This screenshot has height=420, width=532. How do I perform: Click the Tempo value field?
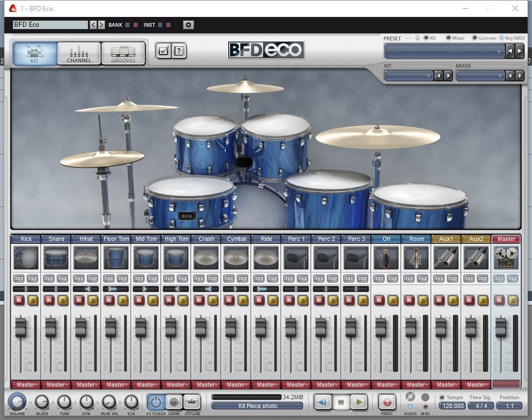(x=453, y=406)
